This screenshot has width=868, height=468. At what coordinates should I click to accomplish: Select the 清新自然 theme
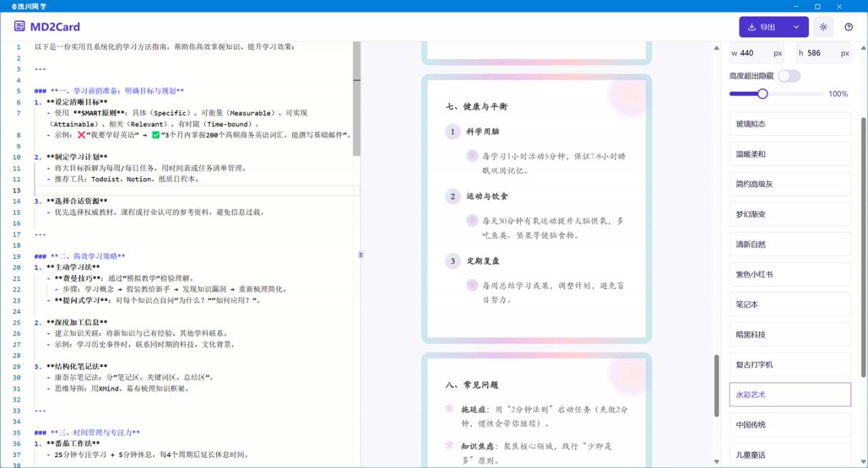(x=790, y=244)
